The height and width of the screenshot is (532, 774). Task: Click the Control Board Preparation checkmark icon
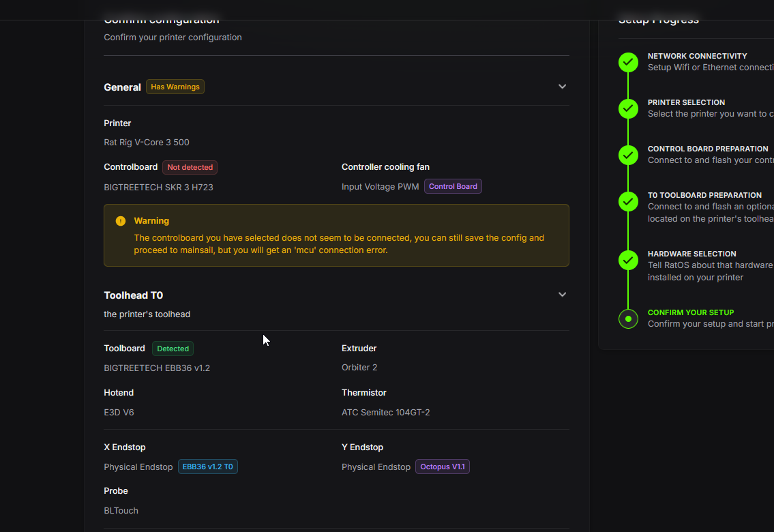tap(628, 155)
